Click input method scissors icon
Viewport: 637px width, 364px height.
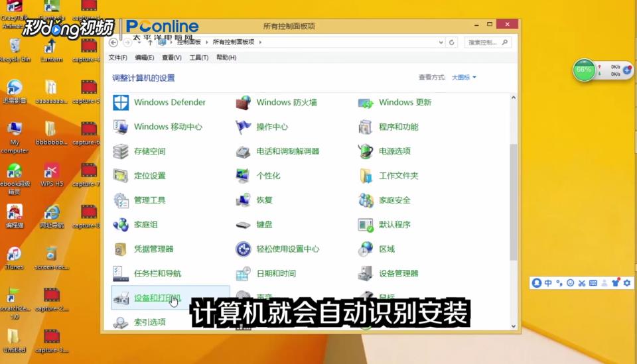coord(582,283)
